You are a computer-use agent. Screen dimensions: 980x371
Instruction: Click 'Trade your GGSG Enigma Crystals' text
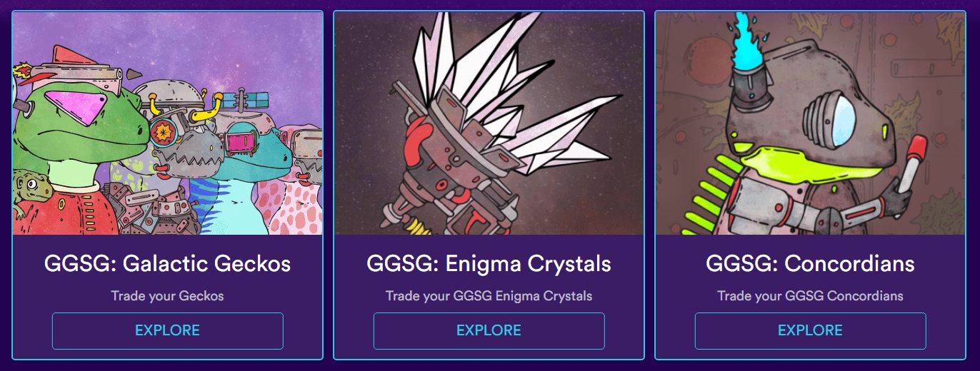[489, 295]
